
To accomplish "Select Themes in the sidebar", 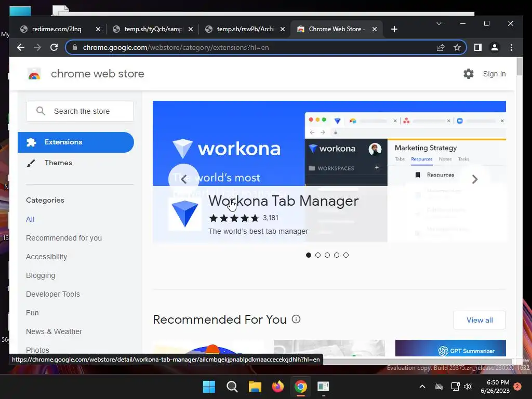I will click(58, 163).
